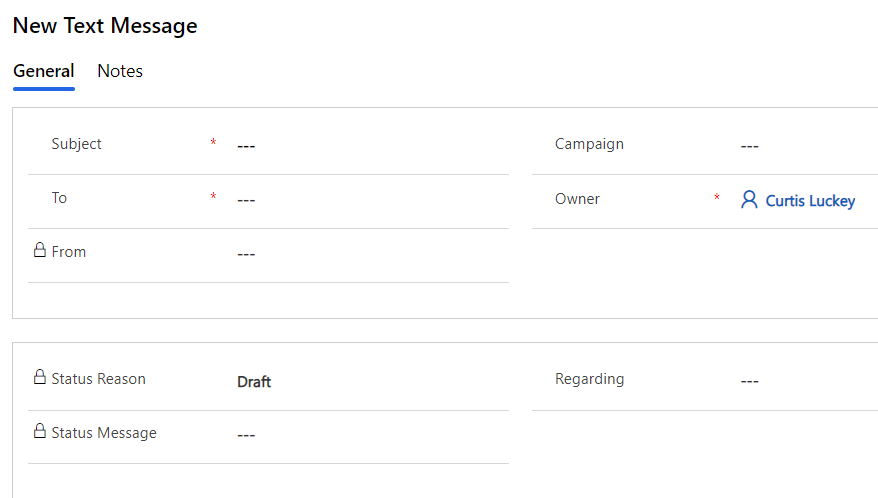Click the Draft status reason value

(254, 382)
